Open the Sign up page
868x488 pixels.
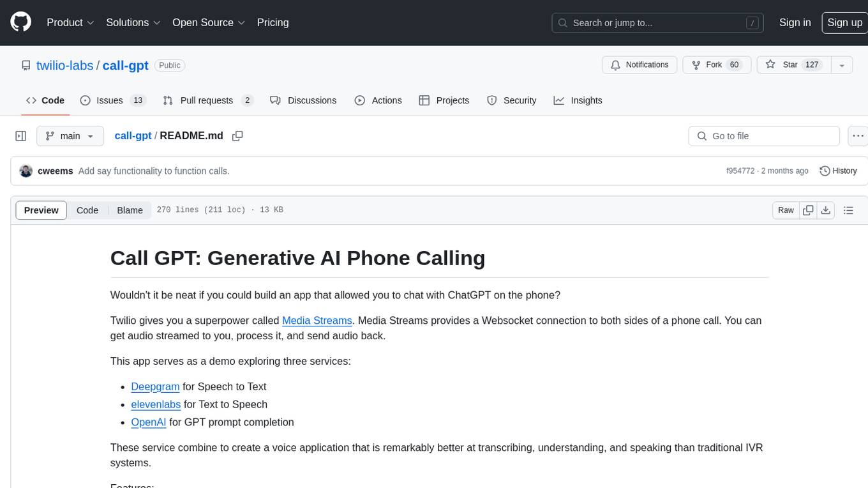844,22
